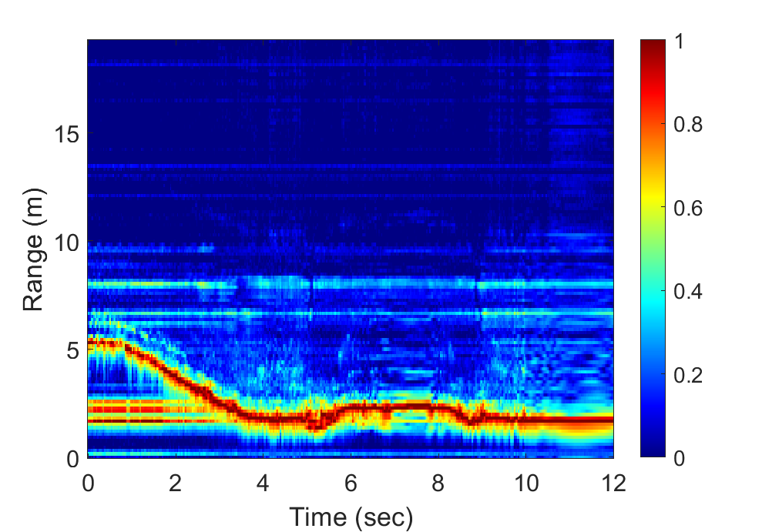Select the x-axis tick label 0
762x532 pixels.
[88, 483]
